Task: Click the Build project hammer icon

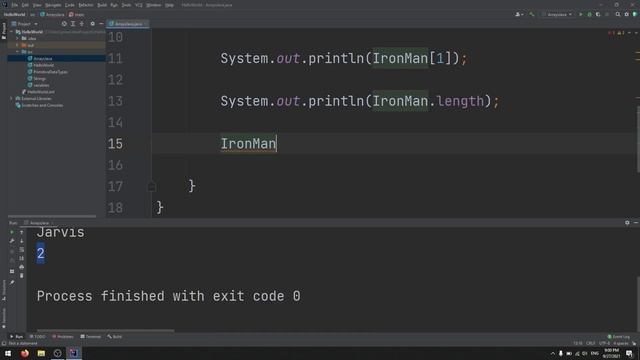Action: tap(531, 14)
